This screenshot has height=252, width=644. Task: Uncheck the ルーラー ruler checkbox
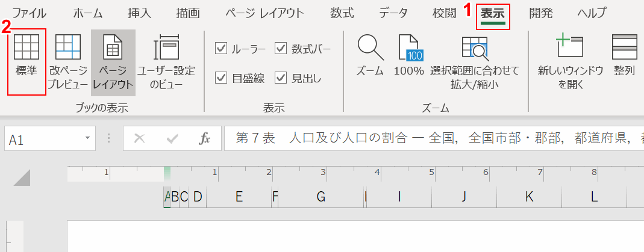coord(221,49)
